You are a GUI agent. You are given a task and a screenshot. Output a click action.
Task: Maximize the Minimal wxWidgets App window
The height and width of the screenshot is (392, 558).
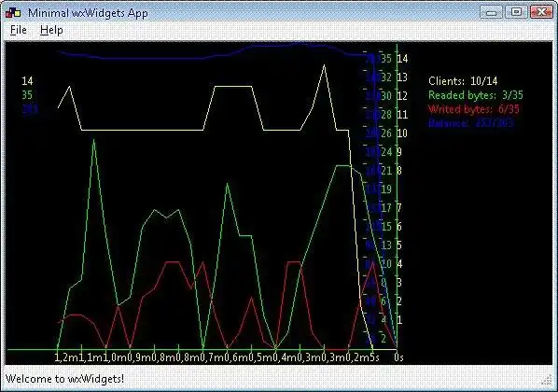tap(516, 12)
